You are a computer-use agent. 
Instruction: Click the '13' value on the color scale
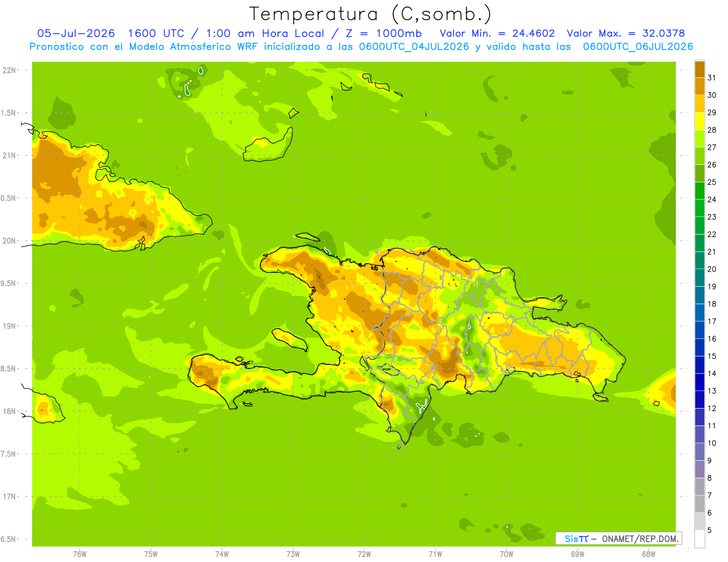711,391
